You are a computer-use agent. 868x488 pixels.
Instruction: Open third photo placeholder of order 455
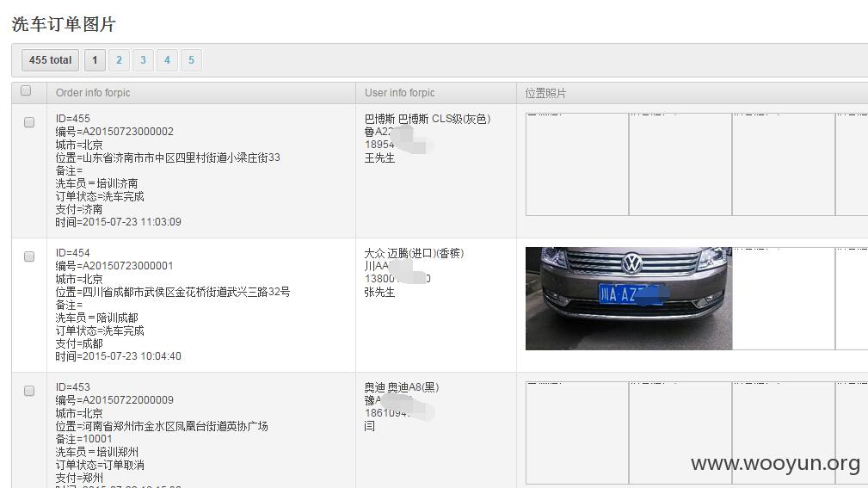click(784, 164)
